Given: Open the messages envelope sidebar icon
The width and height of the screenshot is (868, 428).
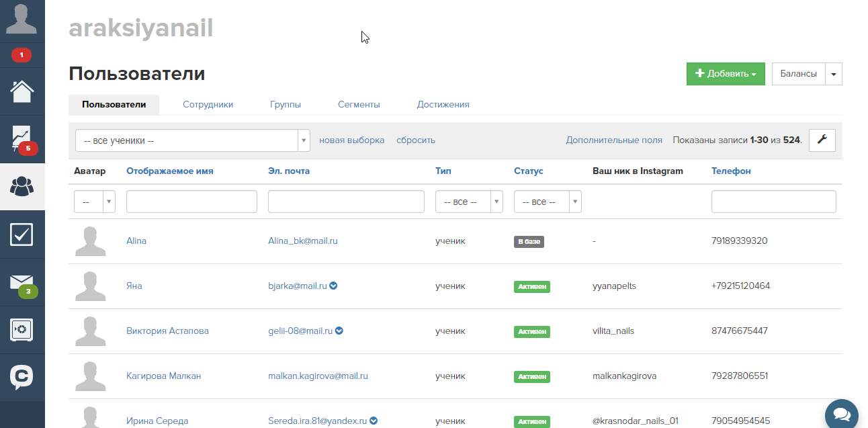Looking at the screenshot, I should tap(22, 282).
